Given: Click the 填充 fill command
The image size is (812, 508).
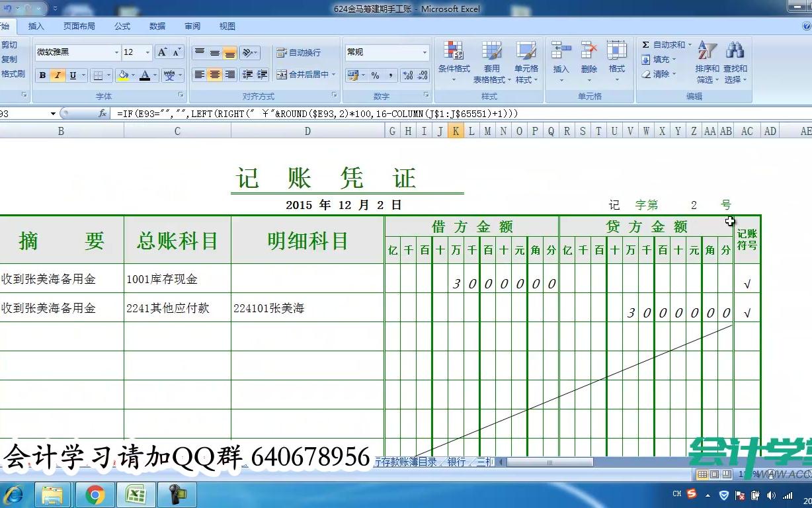Looking at the screenshot, I should (x=661, y=59).
